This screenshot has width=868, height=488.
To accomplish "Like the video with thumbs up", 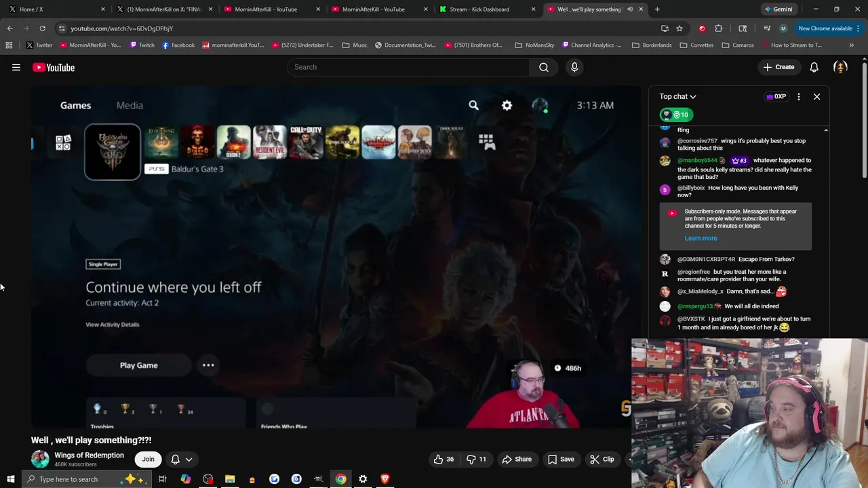I will click(x=443, y=459).
